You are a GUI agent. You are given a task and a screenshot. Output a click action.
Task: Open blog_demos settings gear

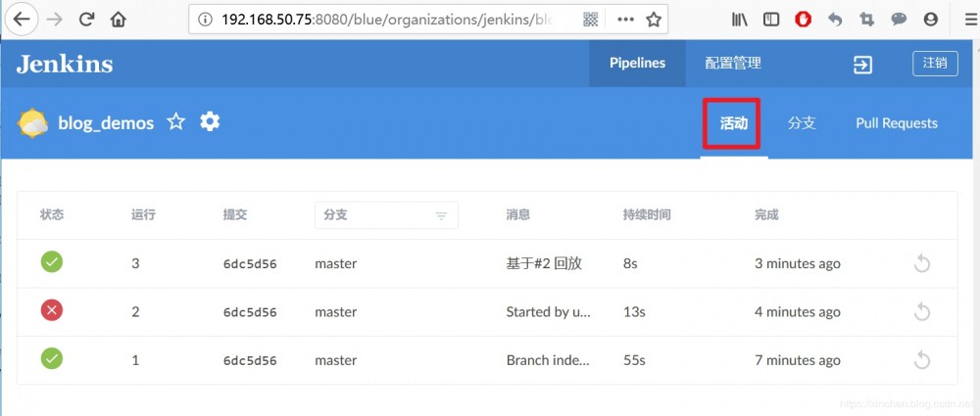(210, 121)
